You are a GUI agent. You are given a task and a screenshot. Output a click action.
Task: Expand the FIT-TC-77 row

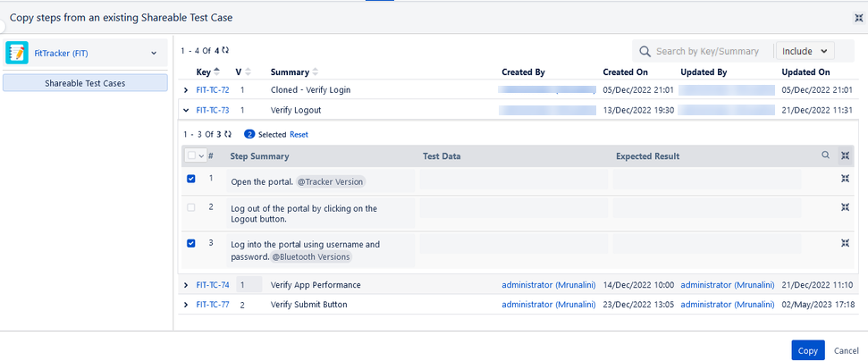click(186, 305)
